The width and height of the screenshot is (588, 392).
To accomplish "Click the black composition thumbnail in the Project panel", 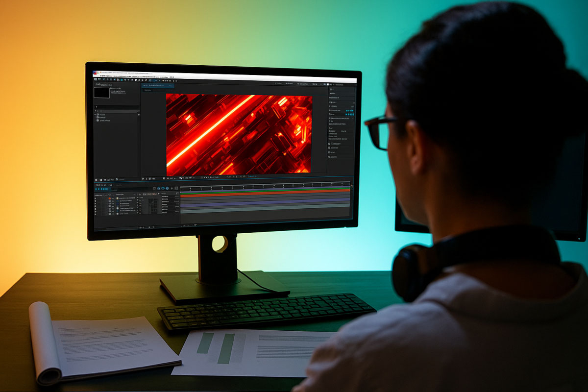I will click(x=102, y=93).
